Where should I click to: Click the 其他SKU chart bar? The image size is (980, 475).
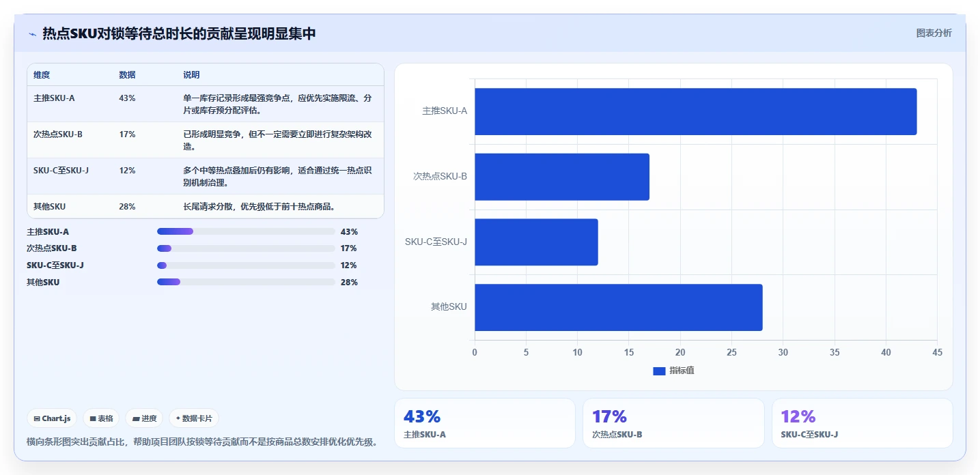(x=618, y=308)
